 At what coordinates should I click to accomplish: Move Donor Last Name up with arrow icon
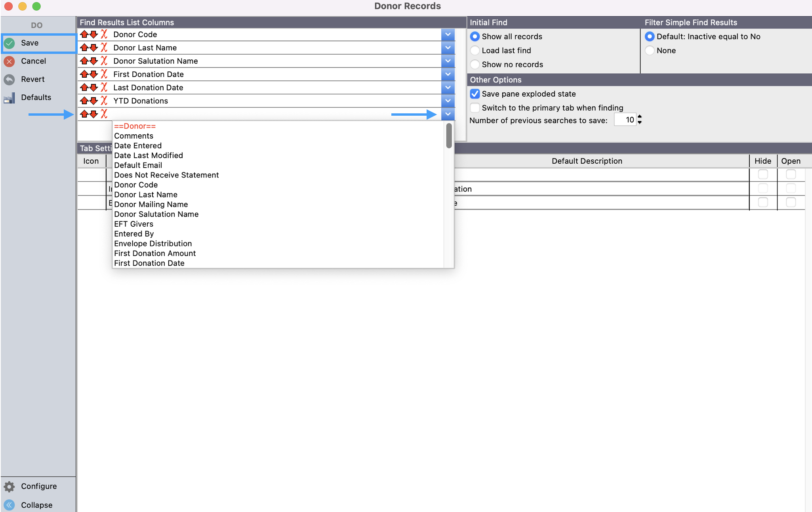[84, 48]
